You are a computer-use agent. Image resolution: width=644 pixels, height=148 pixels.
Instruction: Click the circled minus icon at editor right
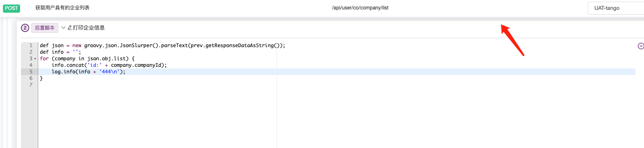[640, 46]
